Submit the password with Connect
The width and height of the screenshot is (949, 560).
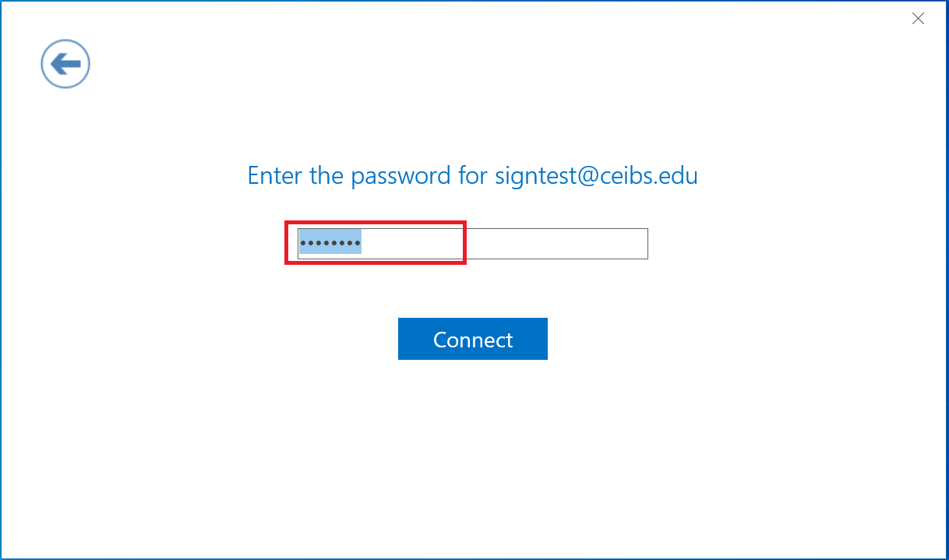click(x=473, y=339)
